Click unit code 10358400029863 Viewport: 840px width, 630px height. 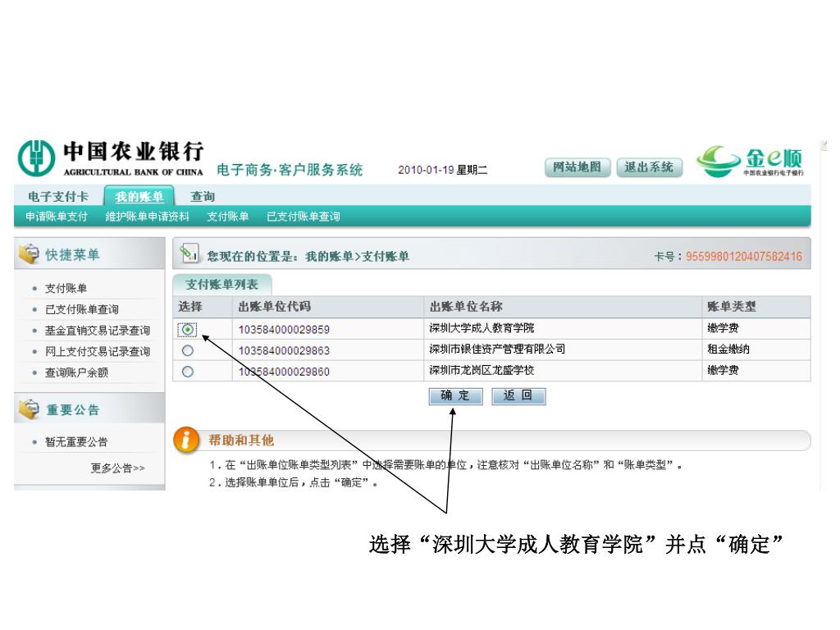point(284,351)
